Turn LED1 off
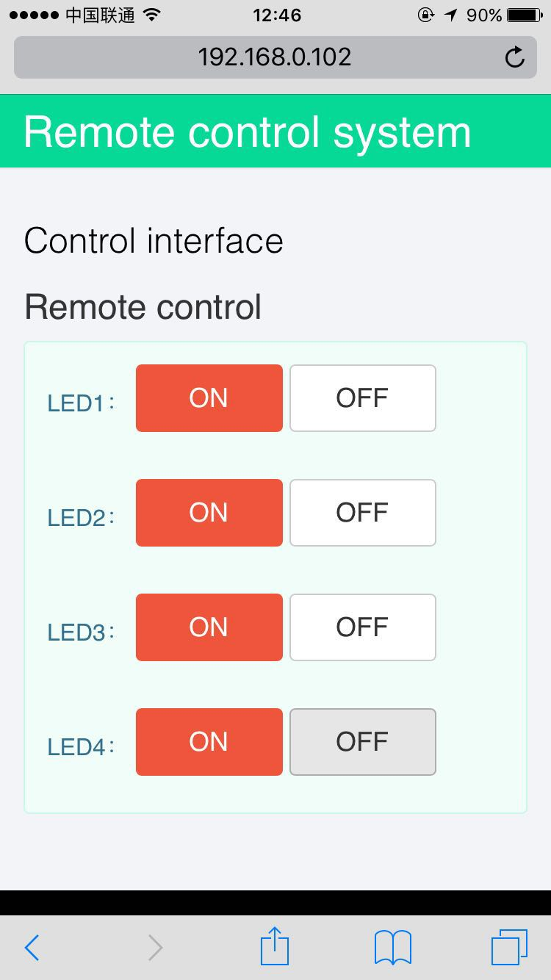 pyautogui.click(x=362, y=398)
